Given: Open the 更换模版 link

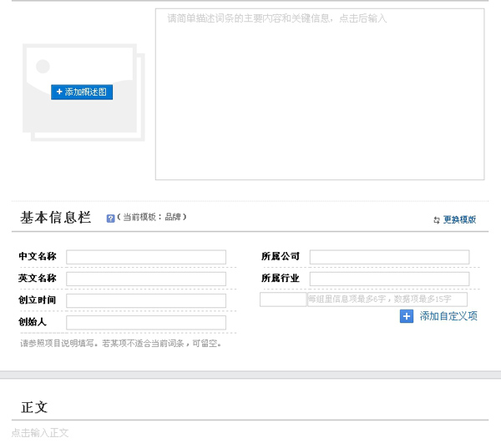Looking at the screenshot, I should click(x=459, y=219).
